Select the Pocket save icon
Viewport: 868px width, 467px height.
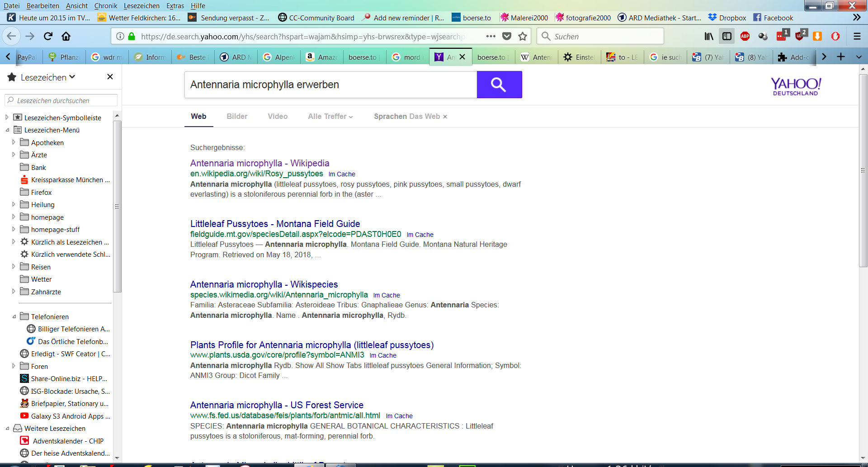point(507,36)
